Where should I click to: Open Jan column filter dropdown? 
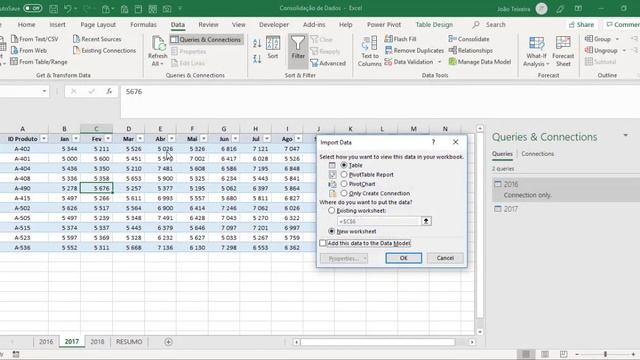coord(76,139)
